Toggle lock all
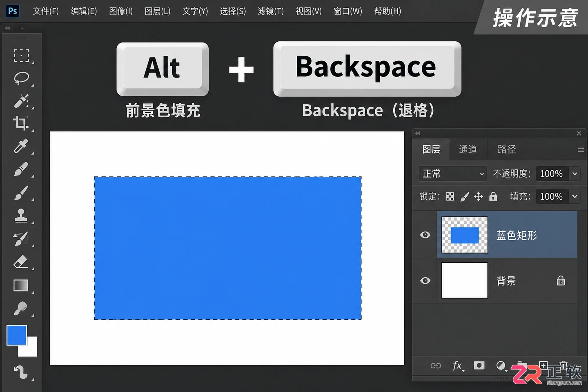The height and width of the screenshot is (392, 588). point(493,197)
